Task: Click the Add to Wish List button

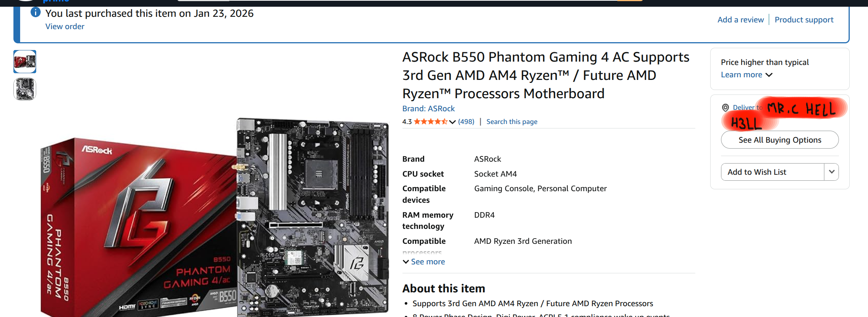Action: coord(773,172)
